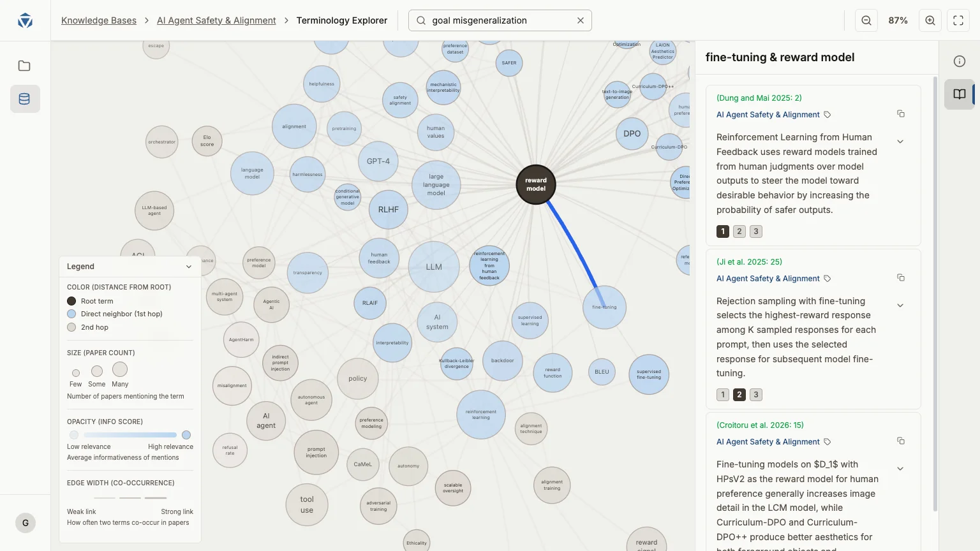Select the policy node

click(358, 379)
